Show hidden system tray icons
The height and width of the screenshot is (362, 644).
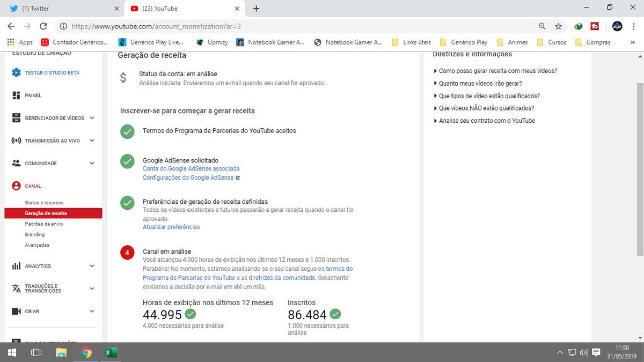pos(560,352)
